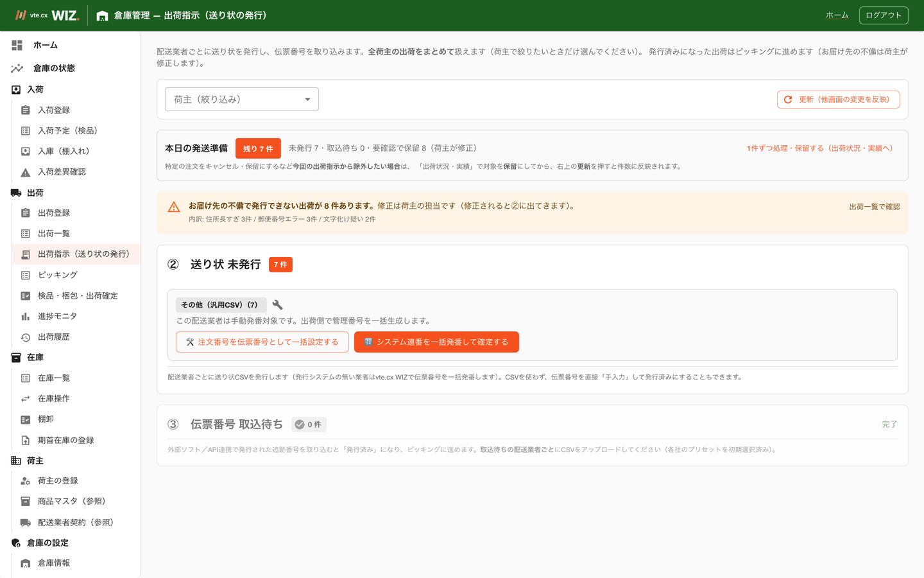Click the 完了 status text
Image resolution: width=924 pixels, height=578 pixels.
889,425
